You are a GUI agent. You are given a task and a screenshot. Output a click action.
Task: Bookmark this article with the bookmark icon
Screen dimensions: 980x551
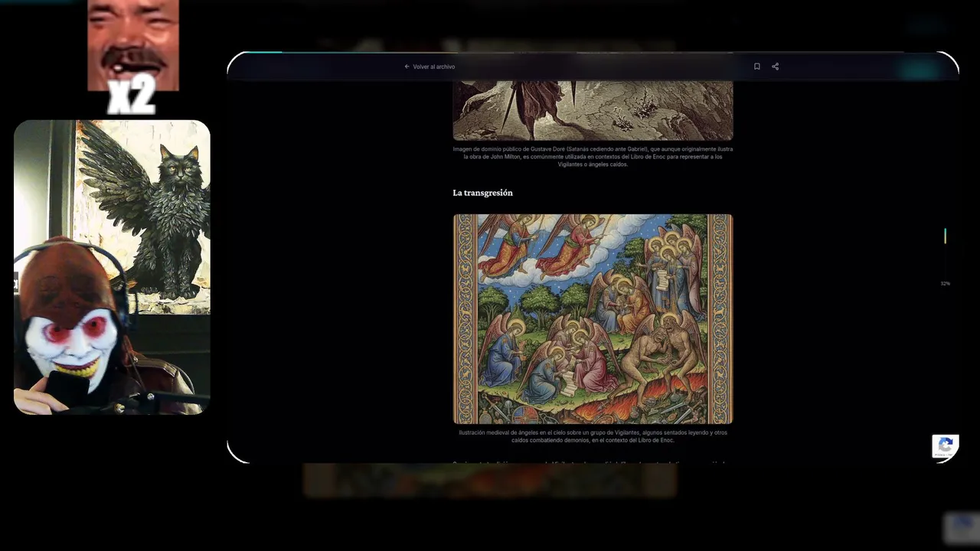point(756,67)
